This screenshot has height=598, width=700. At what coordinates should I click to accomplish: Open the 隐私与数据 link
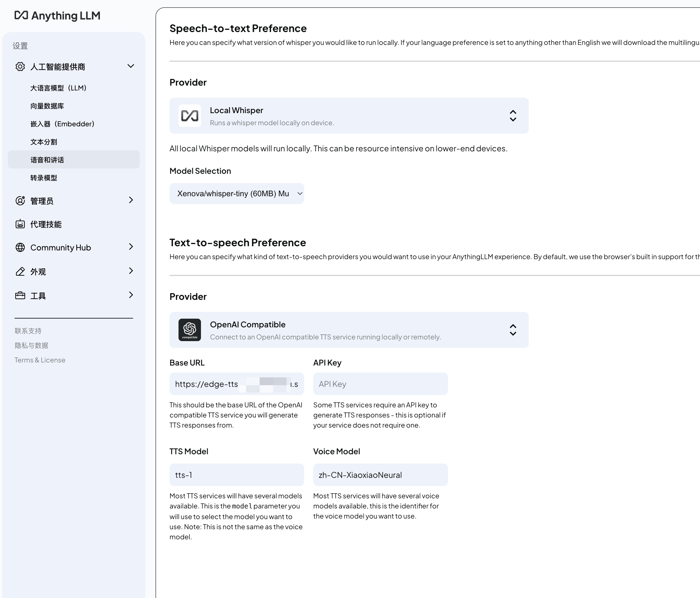[x=31, y=345]
